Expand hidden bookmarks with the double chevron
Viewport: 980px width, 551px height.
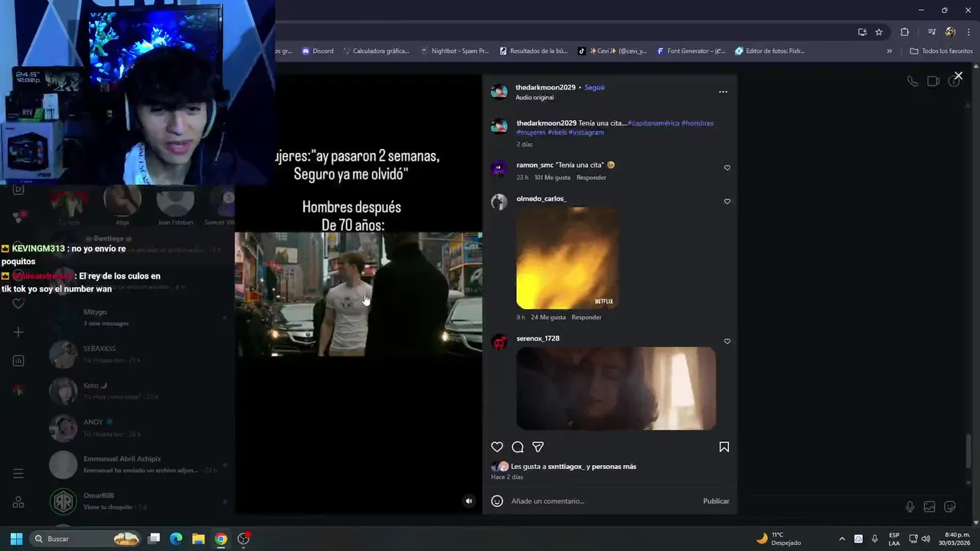point(889,51)
